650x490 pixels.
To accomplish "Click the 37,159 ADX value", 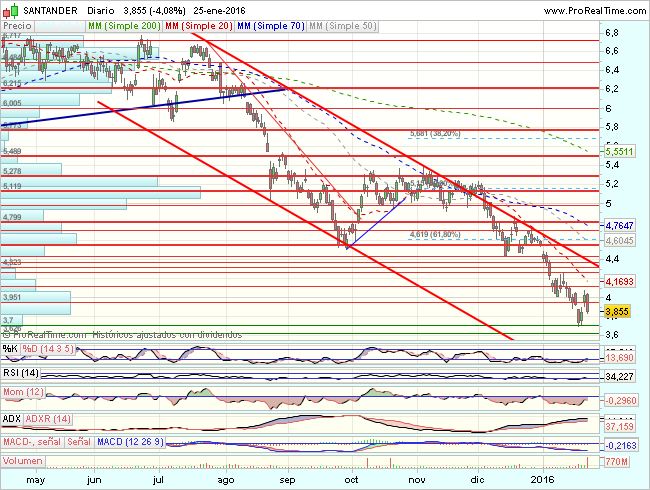I will click(x=619, y=427).
